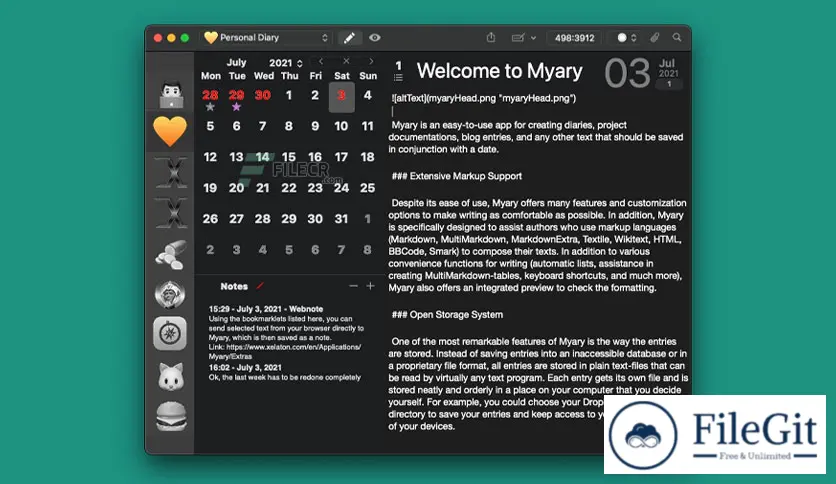Click the share export icon
The width and height of the screenshot is (836, 484).
(491, 38)
